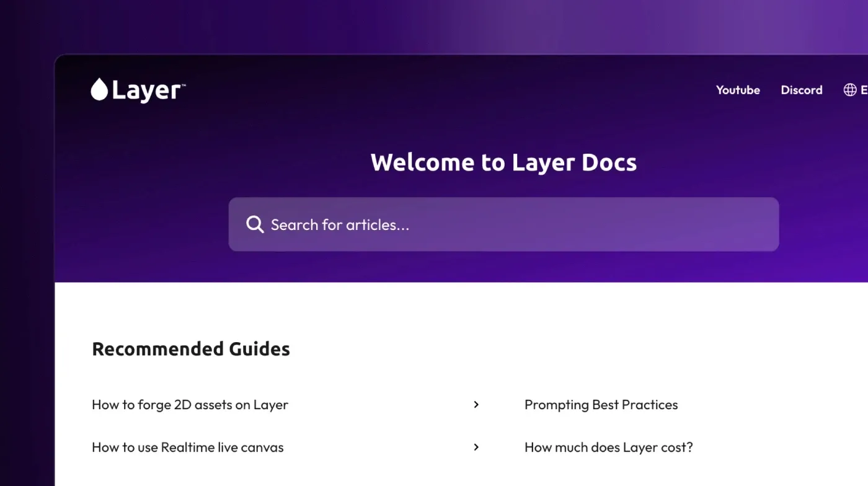View "How much does Layer cost?"
This screenshot has height=486, width=868.
tap(608, 447)
